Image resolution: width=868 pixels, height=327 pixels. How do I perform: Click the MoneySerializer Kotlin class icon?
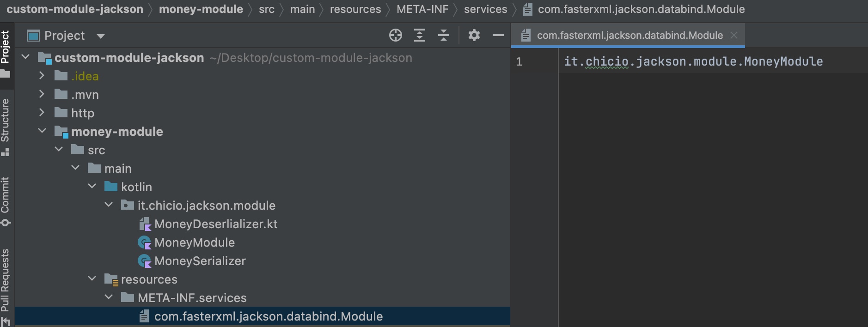(145, 261)
